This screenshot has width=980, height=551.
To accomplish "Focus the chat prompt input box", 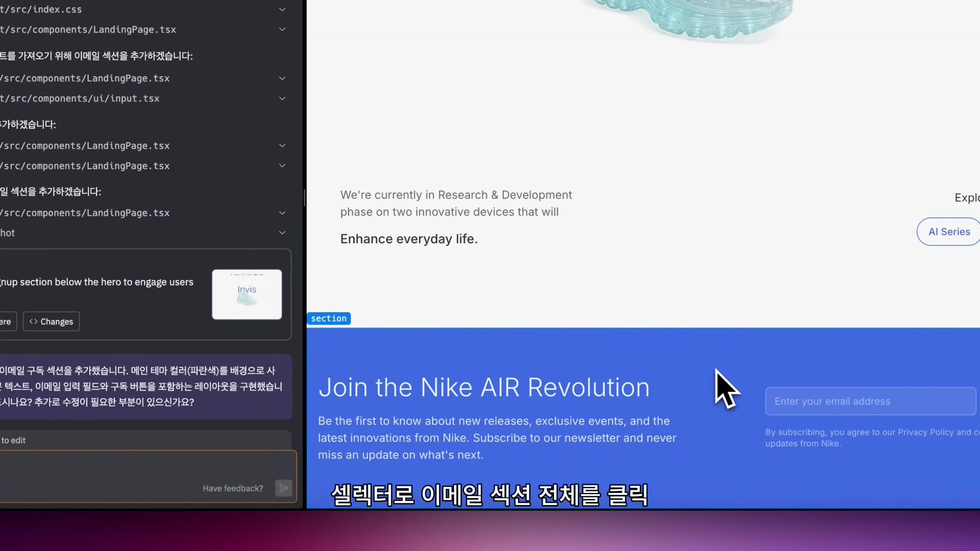I will point(148,475).
